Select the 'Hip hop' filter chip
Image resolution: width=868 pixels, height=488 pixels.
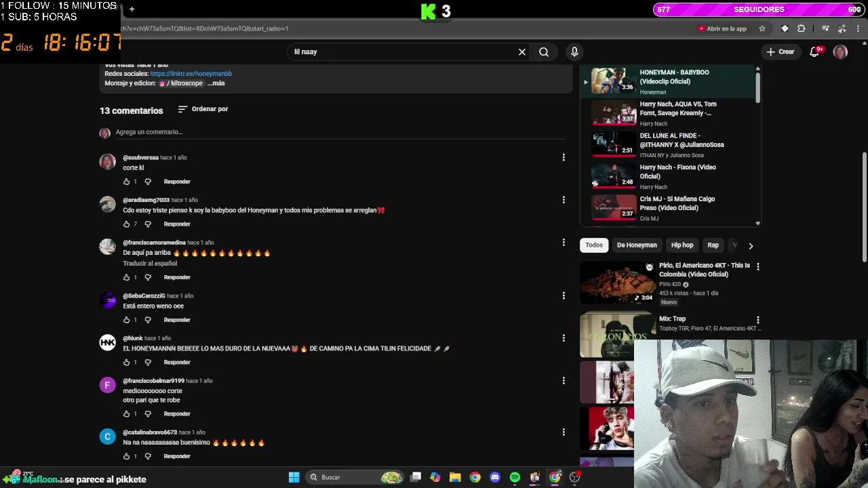pos(682,245)
